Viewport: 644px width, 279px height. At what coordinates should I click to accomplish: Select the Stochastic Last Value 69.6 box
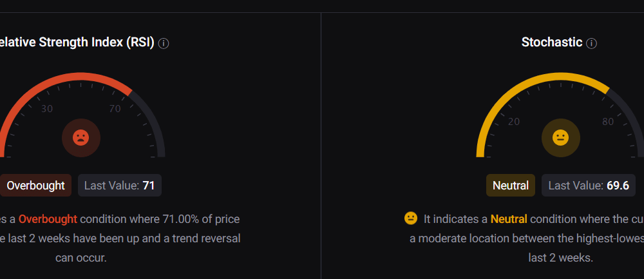[x=589, y=186]
